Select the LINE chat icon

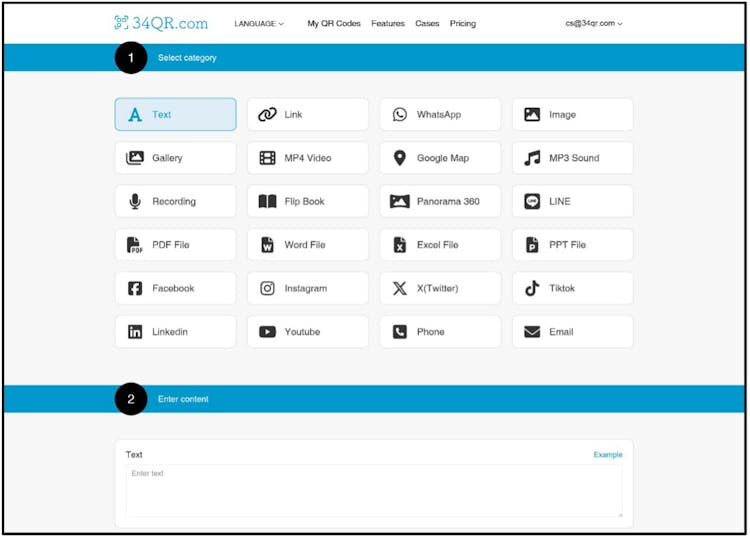(x=532, y=201)
